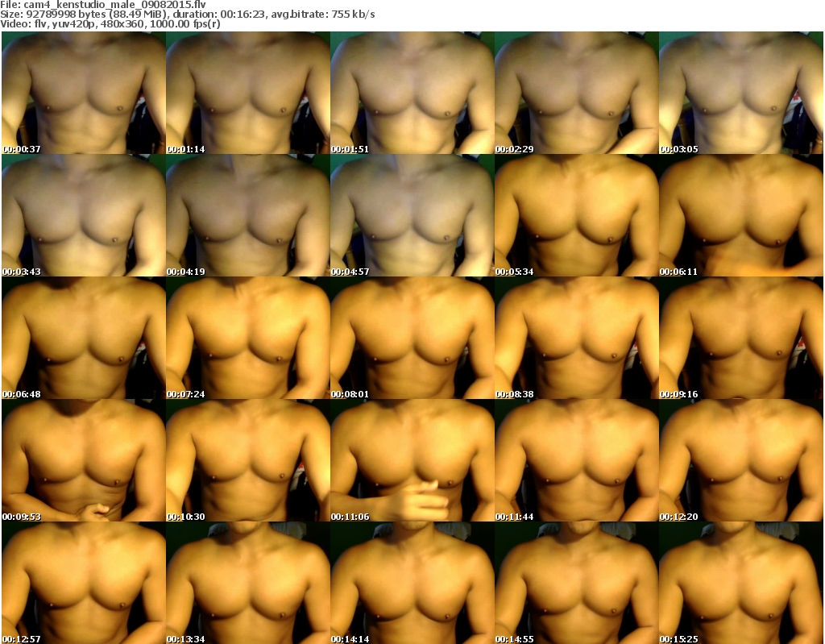Choose the thumbnail stamped 00:12:20
This screenshot has width=825, height=644.
(740, 460)
